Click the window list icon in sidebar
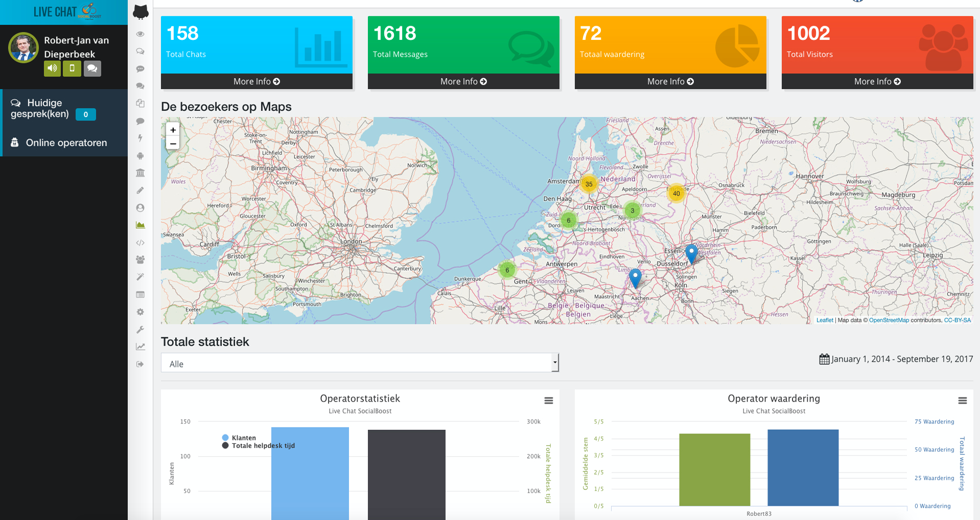Viewport: 980px width, 520px height. click(140, 295)
